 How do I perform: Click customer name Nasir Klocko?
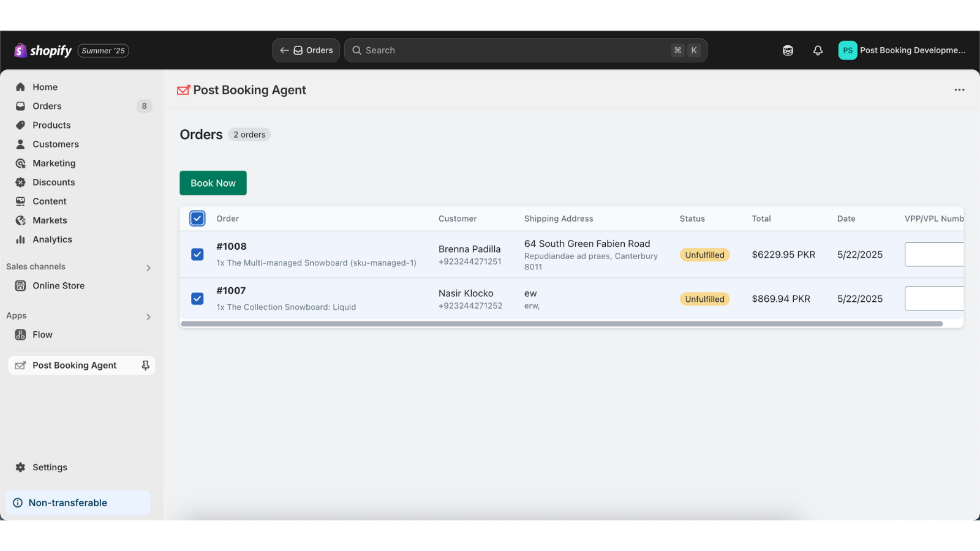(x=466, y=293)
